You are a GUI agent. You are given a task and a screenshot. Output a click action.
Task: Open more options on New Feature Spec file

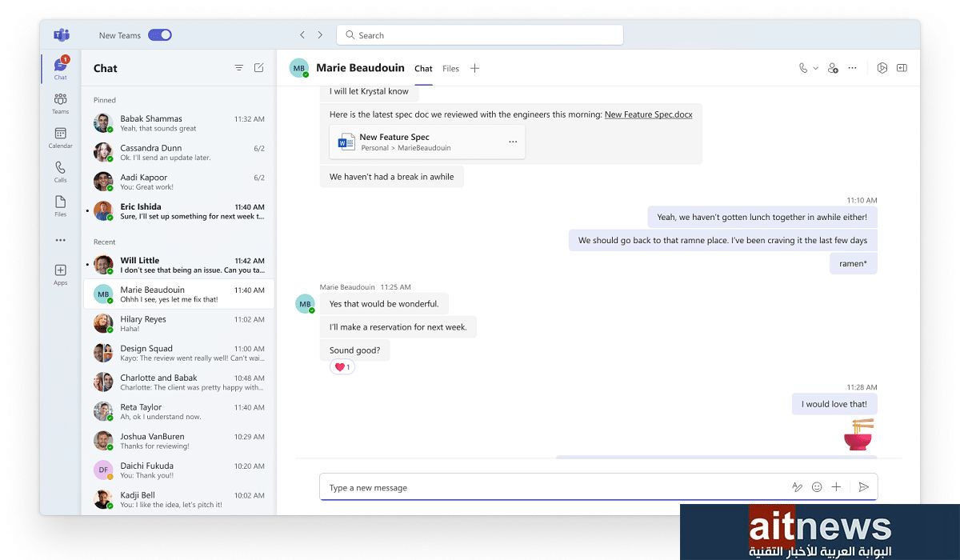pos(513,142)
